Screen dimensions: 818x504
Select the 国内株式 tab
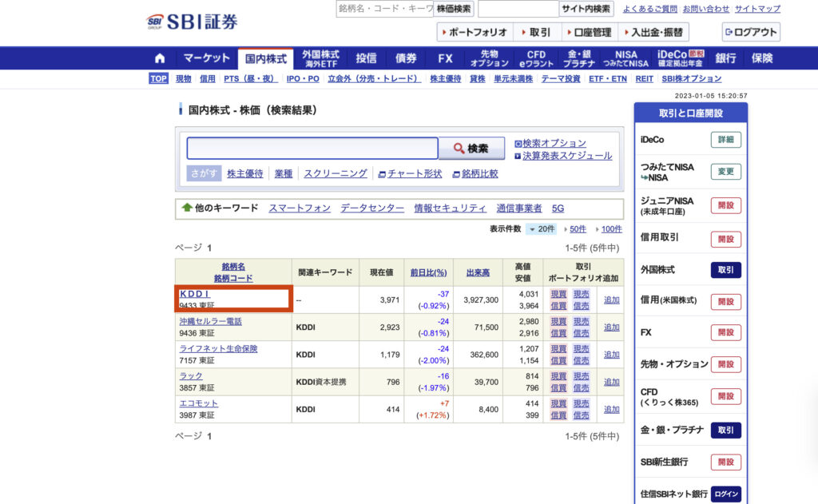pyautogui.click(x=266, y=58)
